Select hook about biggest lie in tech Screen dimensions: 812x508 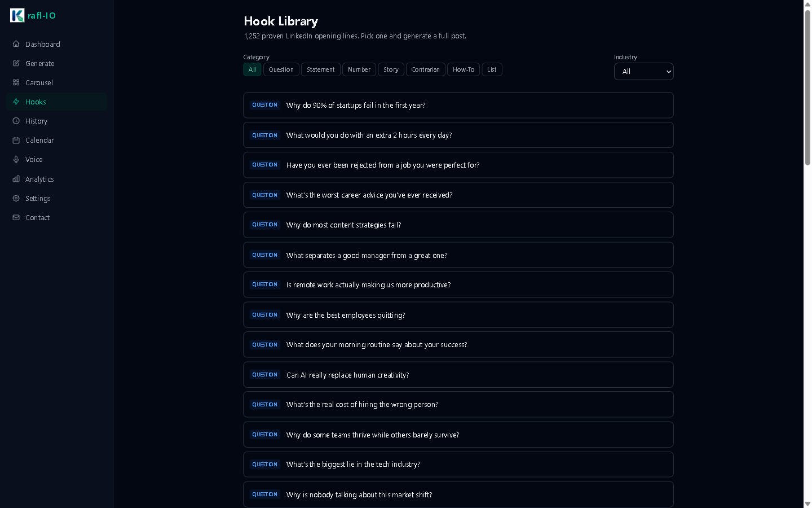pos(458,464)
